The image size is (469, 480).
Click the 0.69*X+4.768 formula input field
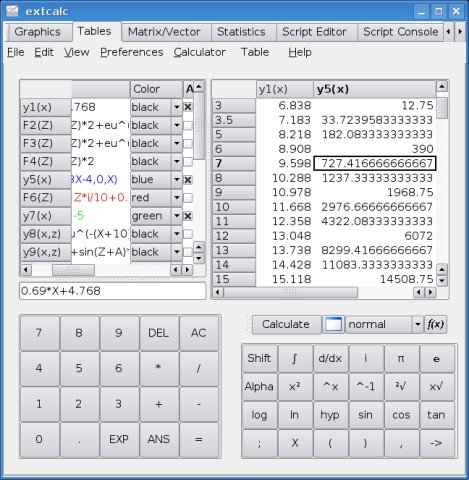pyautogui.click(x=113, y=291)
